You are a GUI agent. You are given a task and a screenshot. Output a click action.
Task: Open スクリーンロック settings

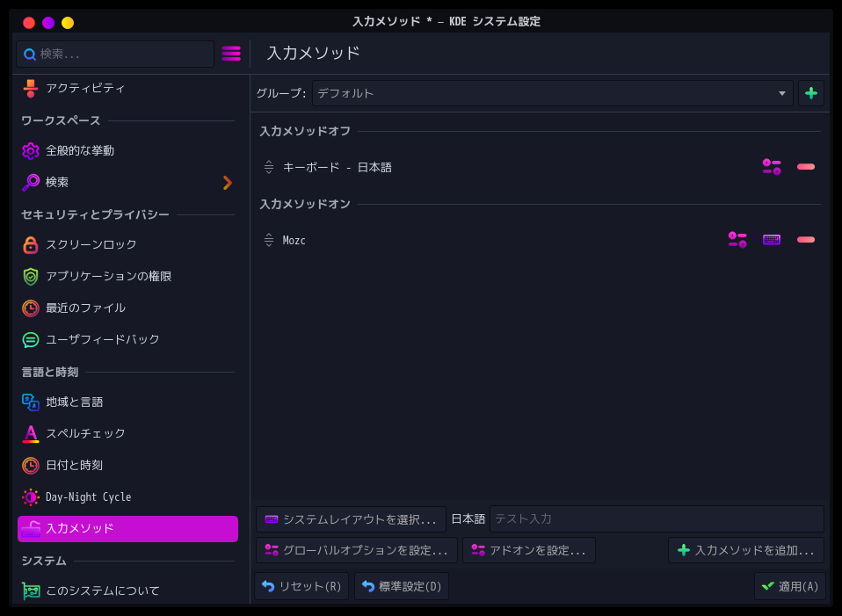click(x=127, y=245)
